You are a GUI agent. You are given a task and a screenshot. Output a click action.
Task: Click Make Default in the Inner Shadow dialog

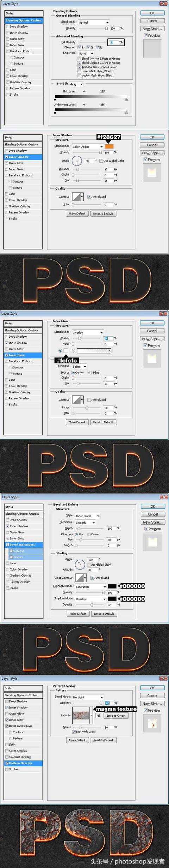[x=77, y=213]
